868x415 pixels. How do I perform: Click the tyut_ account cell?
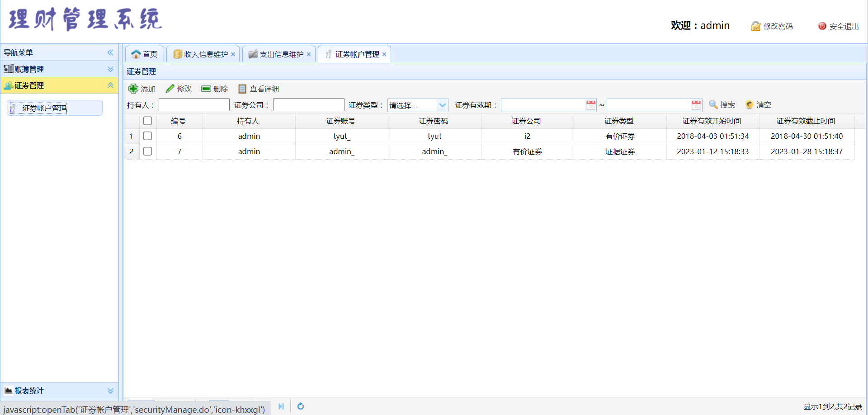click(342, 136)
